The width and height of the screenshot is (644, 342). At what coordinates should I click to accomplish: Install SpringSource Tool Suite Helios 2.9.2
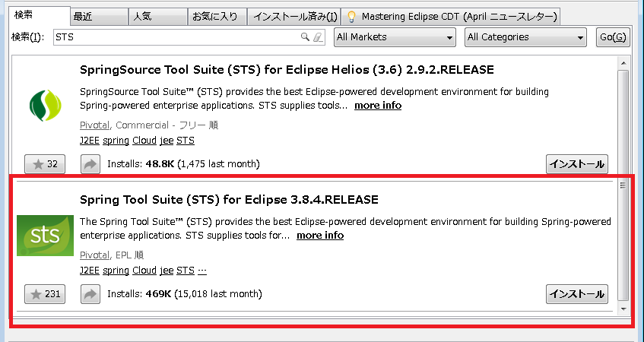577,164
